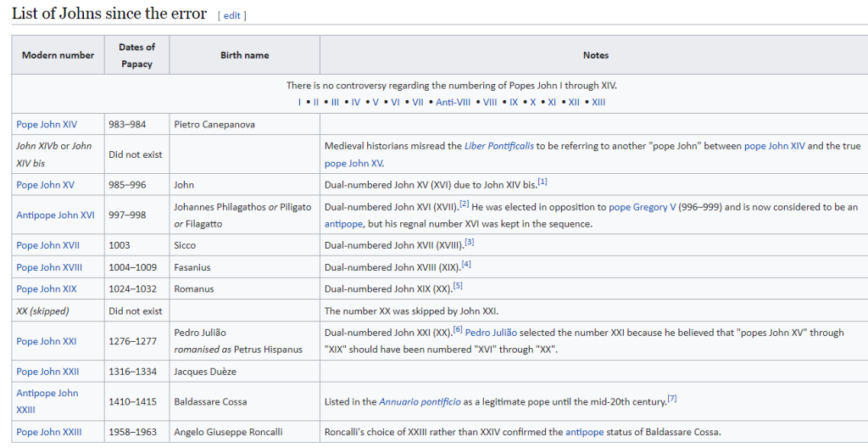Open footnote reference 1
Image resolution: width=868 pixels, height=448 pixels.
click(542, 181)
